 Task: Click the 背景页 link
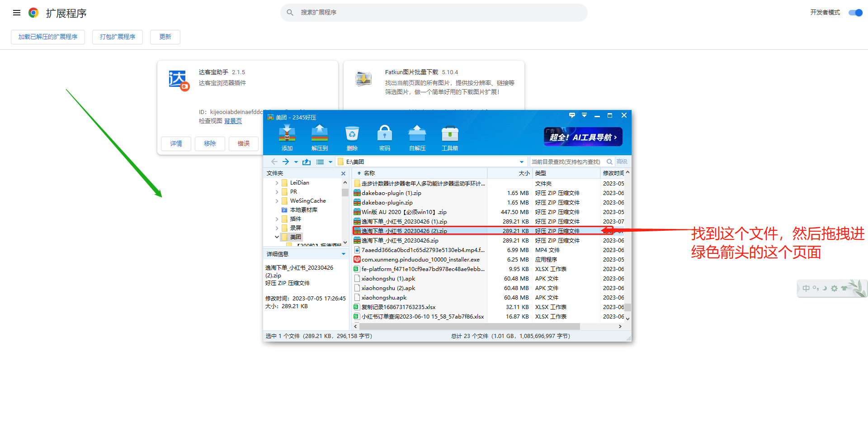233,121
